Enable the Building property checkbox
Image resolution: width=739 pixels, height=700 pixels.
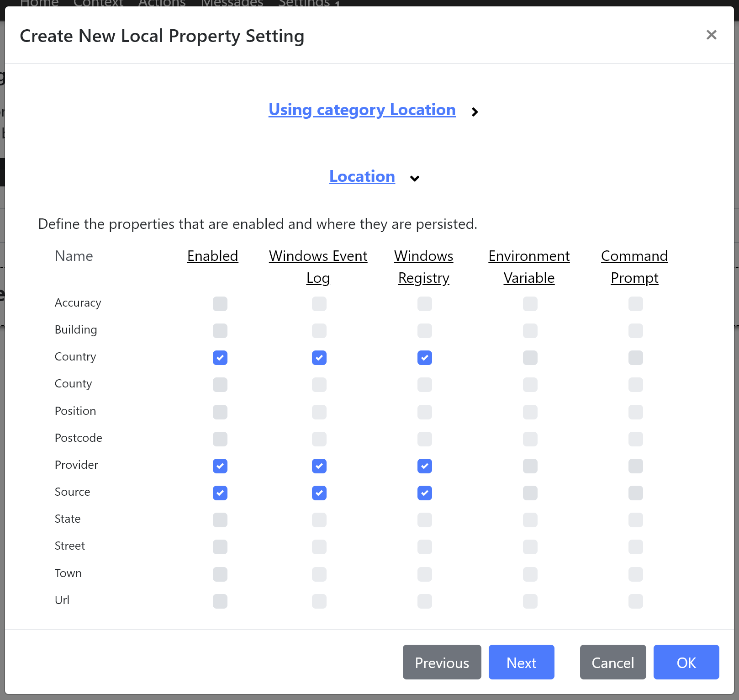(220, 330)
